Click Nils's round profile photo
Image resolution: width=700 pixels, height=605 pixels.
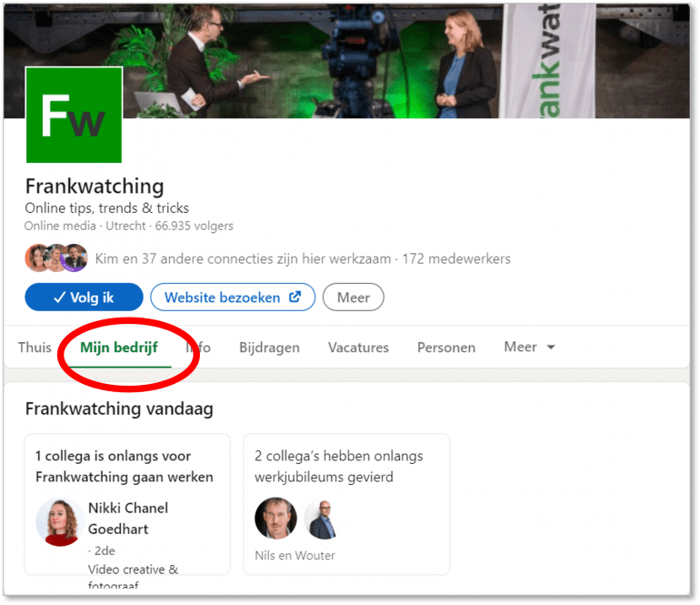275,519
